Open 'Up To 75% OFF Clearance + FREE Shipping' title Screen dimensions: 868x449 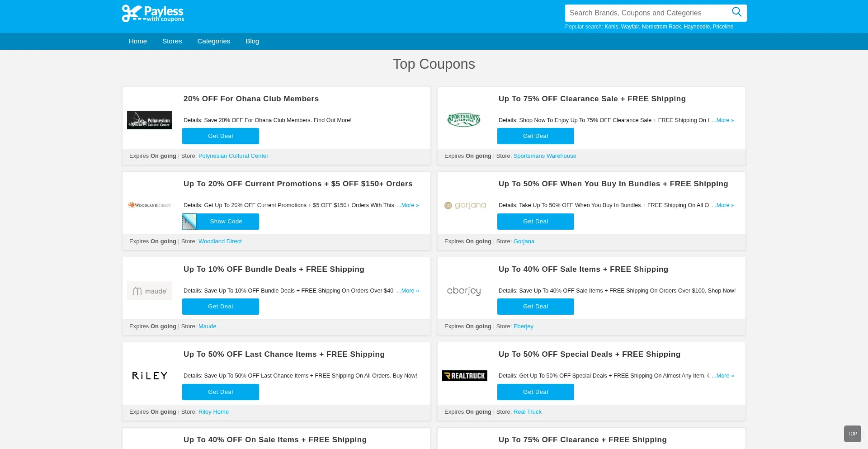583,440
